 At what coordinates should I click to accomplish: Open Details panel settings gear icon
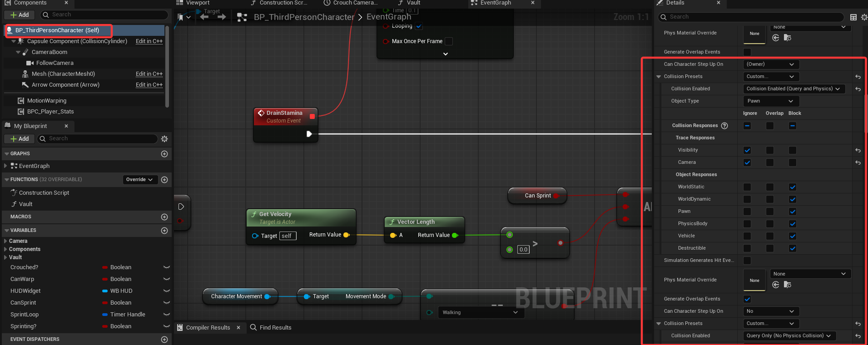(x=864, y=17)
